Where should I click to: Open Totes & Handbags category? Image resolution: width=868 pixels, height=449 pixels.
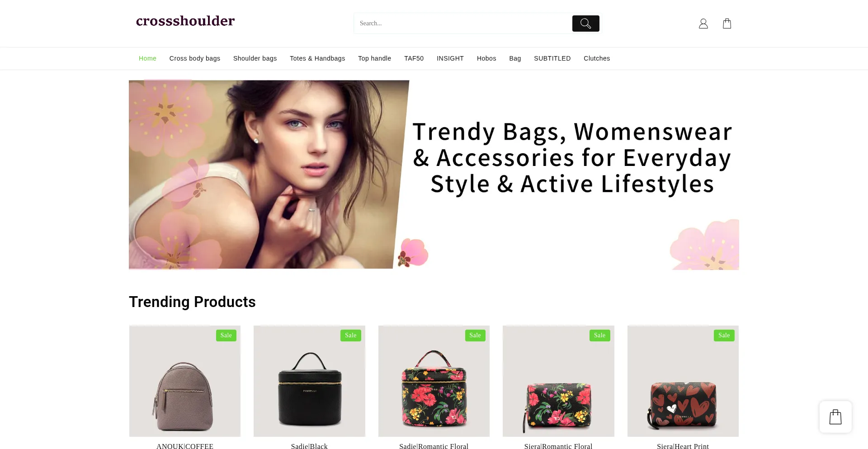(317, 58)
